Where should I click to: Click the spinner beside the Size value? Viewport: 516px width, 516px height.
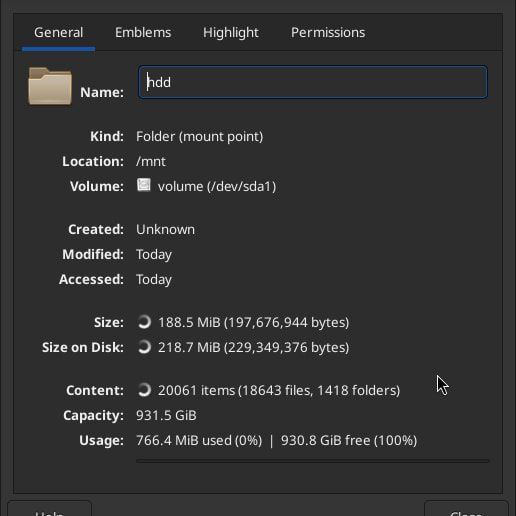144,322
